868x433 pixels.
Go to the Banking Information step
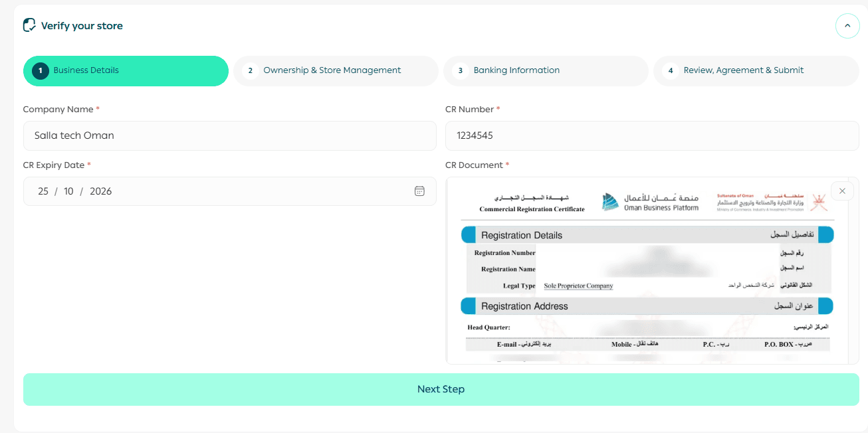click(546, 71)
